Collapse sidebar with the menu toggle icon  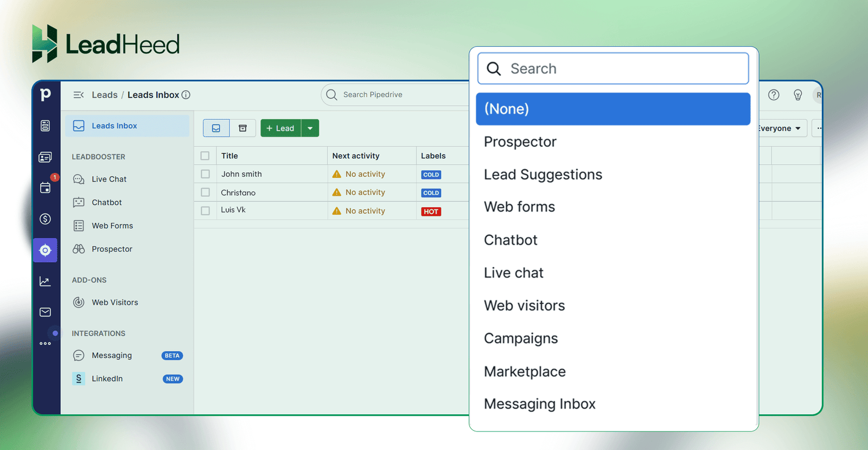click(x=79, y=95)
